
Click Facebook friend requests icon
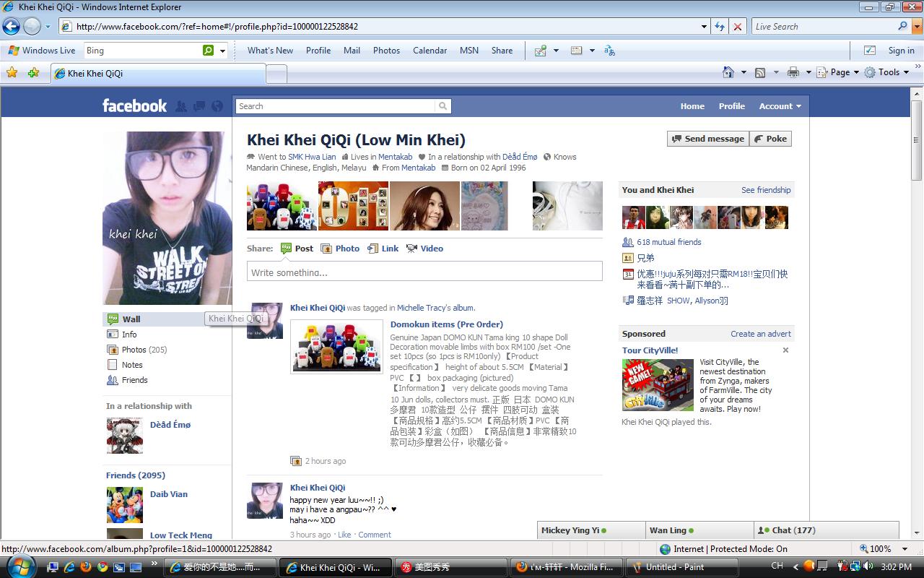click(181, 106)
